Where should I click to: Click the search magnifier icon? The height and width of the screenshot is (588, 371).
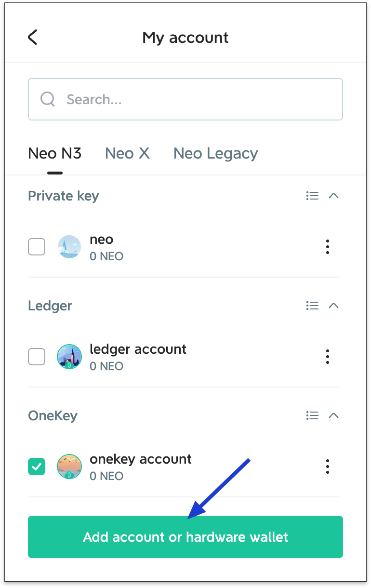click(x=48, y=99)
